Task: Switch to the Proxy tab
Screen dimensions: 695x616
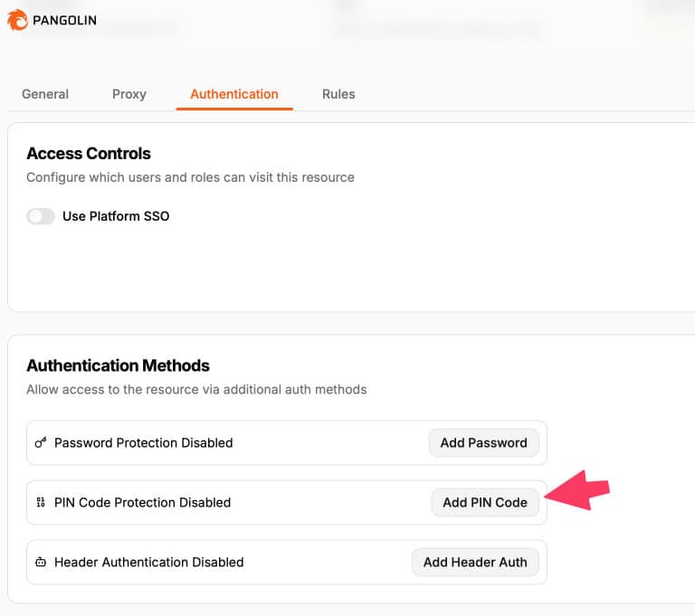Action: pyautogui.click(x=129, y=94)
